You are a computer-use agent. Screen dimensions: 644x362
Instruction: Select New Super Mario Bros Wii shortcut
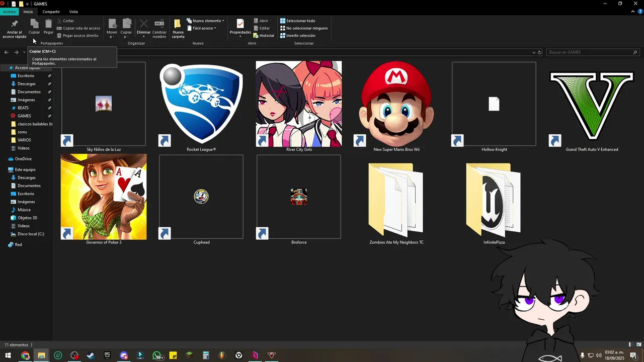click(396, 107)
